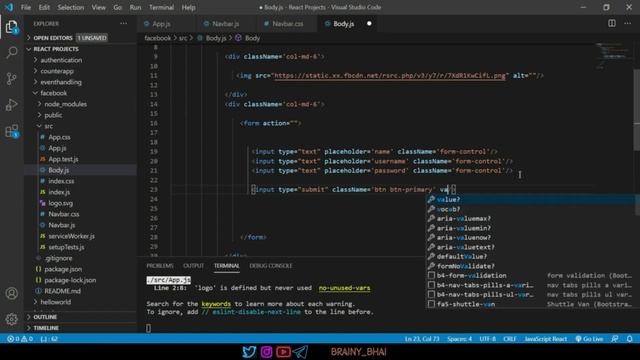Image resolution: width=640 pixels, height=360 pixels.
Task: Open the Selection menu
Action: [71, 7]
